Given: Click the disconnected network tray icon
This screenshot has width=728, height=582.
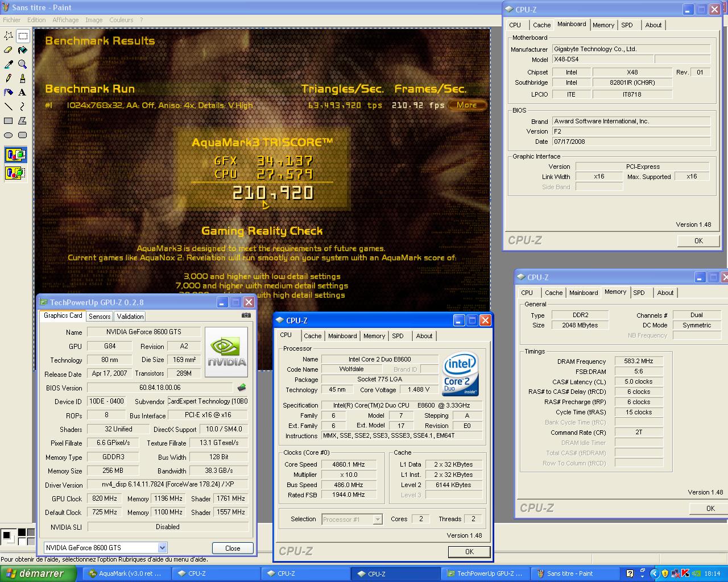Looking at the screenshot, I should tap(676, 573).
